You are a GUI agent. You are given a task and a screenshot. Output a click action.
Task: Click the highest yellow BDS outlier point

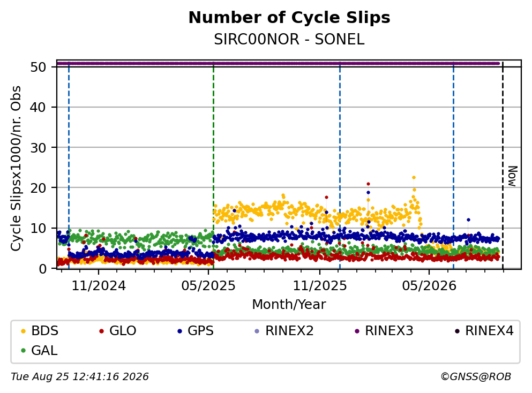click(x=414, y=177)
